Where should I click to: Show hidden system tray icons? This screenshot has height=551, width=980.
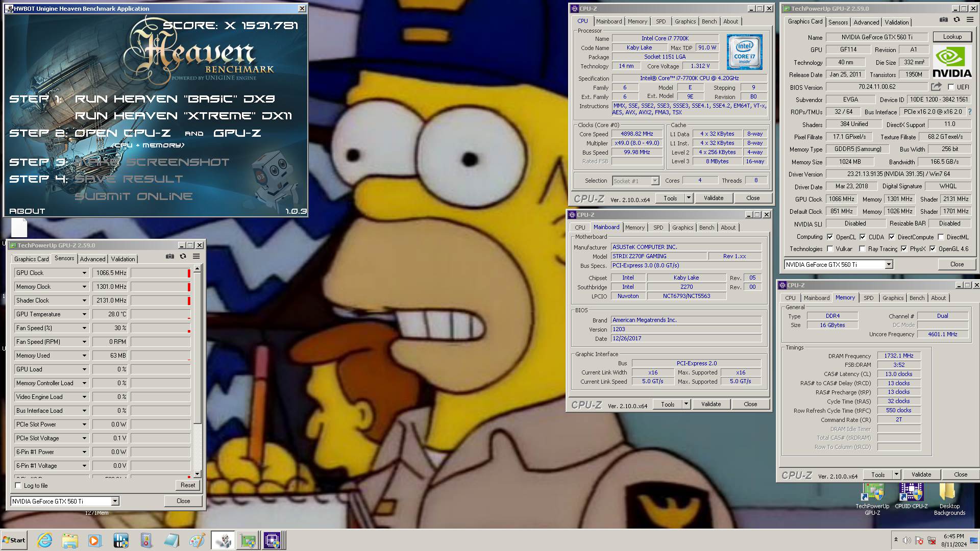896,540
